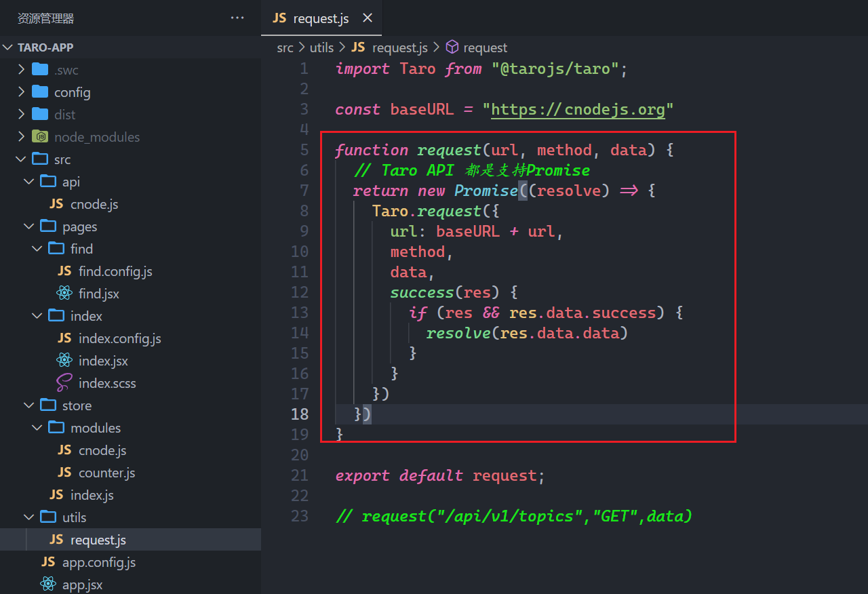Viewport: 868px width, 594px height.
Task: Click the breadcrumb request symbol cube icon
Action: [452, 47]
